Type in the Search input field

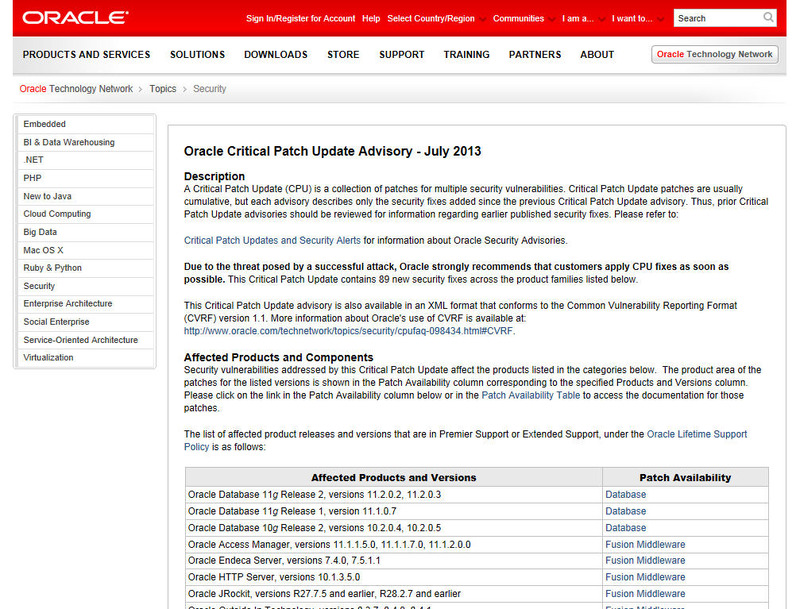tap(716, 18)
